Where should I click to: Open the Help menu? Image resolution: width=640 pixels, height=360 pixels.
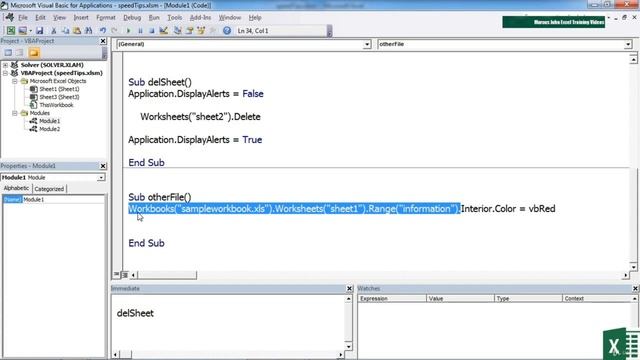[x=255, y=18]
